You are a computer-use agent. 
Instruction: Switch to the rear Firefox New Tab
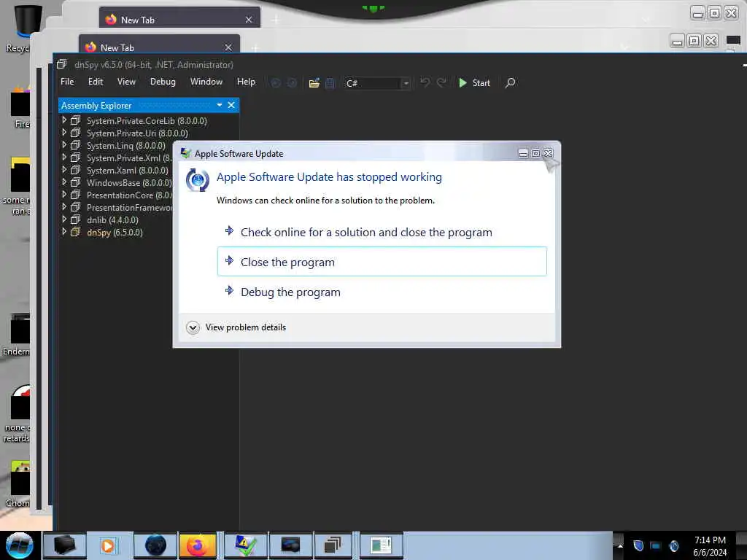pos(179,20)
